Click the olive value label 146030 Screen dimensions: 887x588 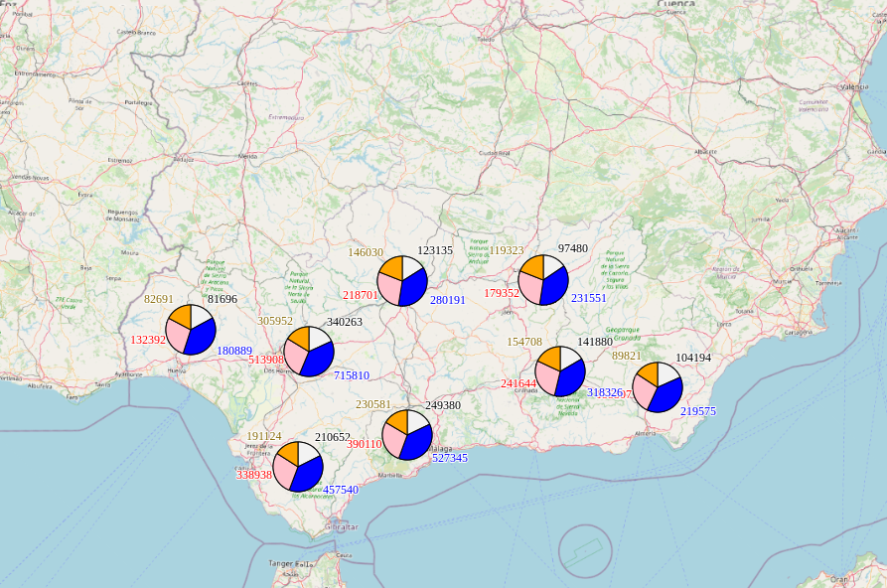(366, 253)
